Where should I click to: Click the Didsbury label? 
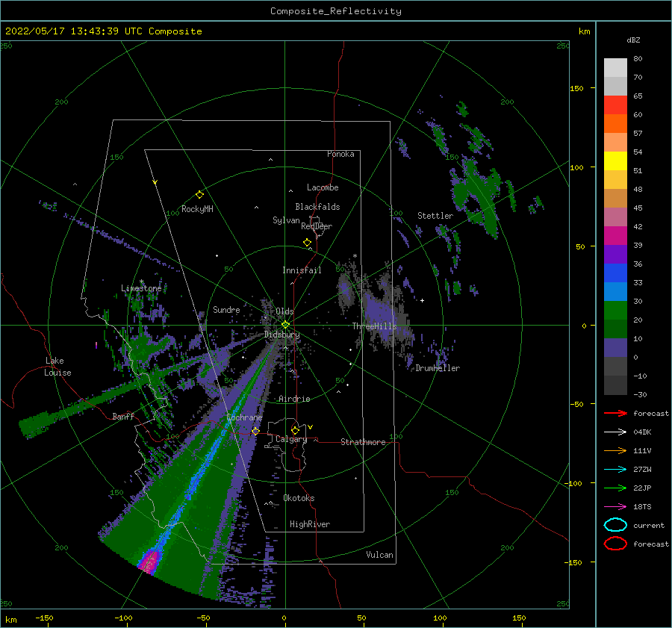[x=281, y=335]
